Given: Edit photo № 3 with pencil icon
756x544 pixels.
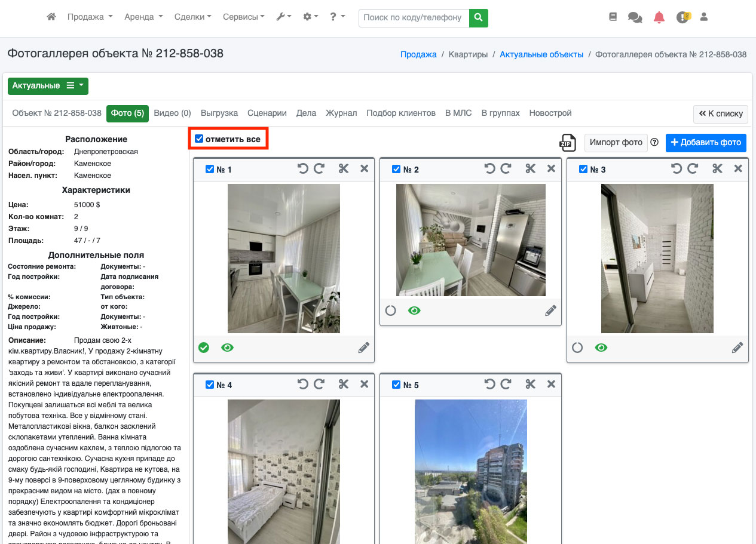Looking at the screenshot, I should (x=737, y=348).
